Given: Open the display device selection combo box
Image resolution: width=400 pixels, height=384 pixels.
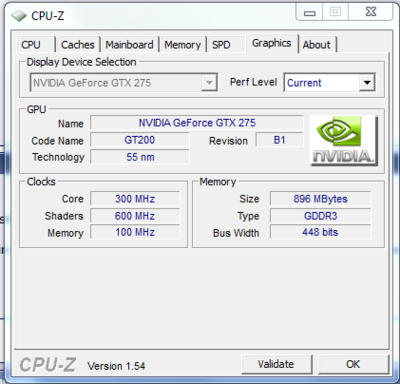Looking at the screenshot, I should tap(124, 82).
